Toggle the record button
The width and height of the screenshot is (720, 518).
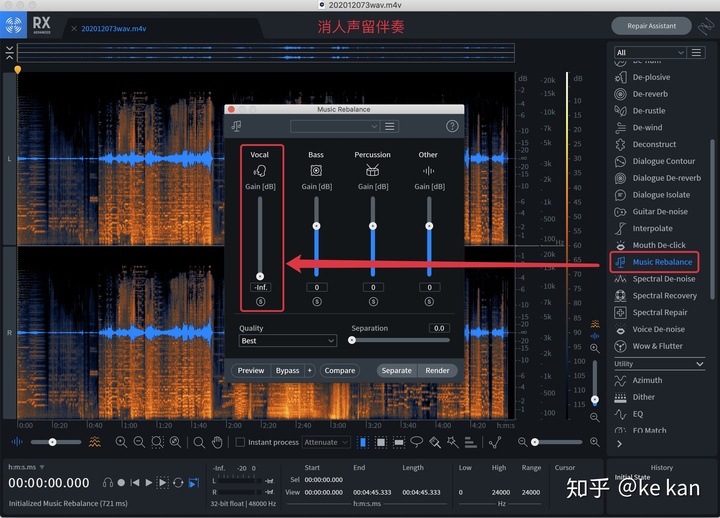pos(121,483)
